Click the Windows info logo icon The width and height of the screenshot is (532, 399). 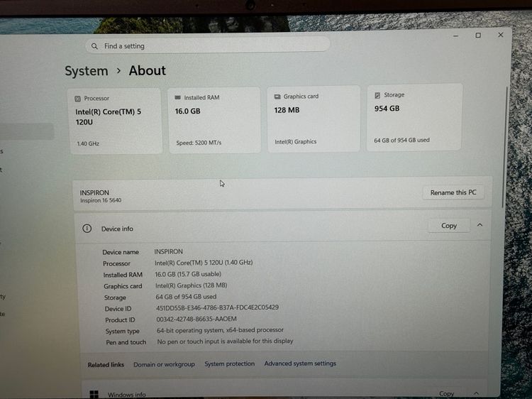(94, 395)
